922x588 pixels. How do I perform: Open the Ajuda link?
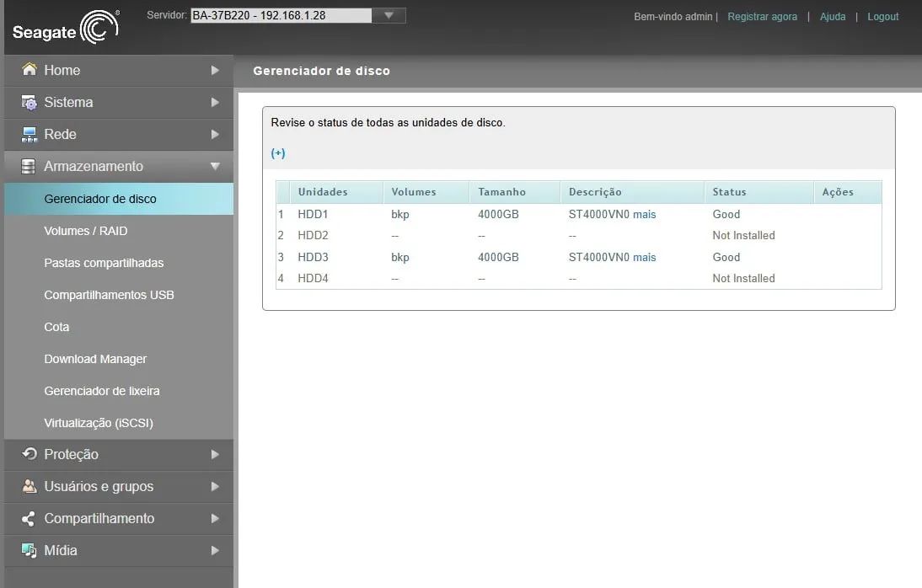pos(833,16)
